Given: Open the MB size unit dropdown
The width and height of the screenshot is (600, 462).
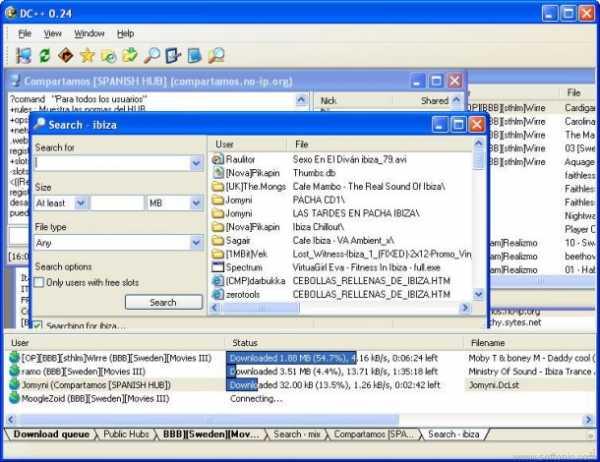Looking at the screenshot, I should pyautogui.click(x=196, y=203).
